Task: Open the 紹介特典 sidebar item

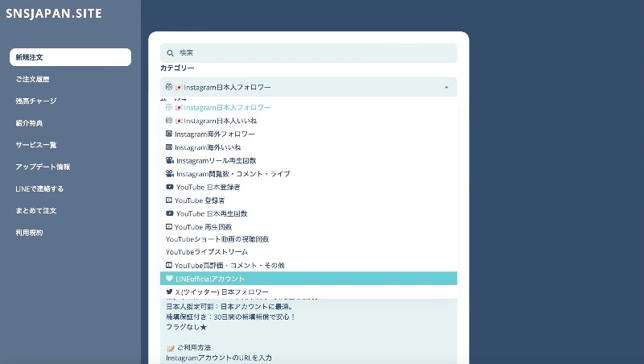Action: click(x=29, y=123)
